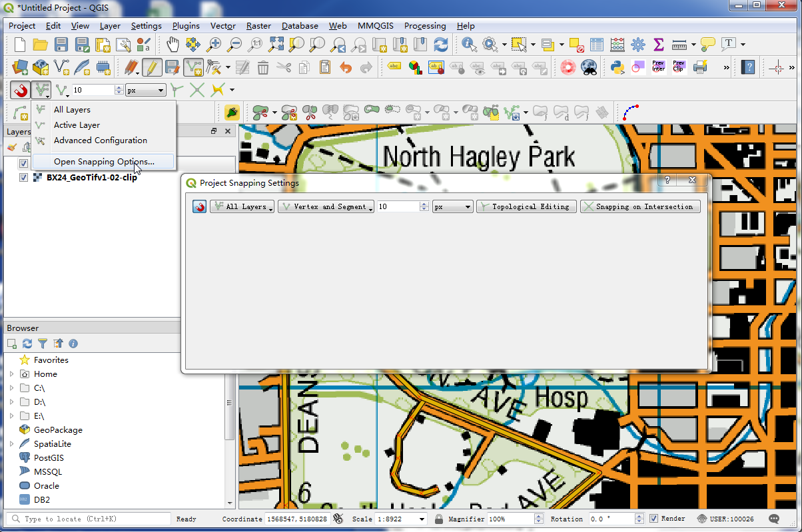
Task: Save the project with the floppy disk icon
Action: (61, 45)
